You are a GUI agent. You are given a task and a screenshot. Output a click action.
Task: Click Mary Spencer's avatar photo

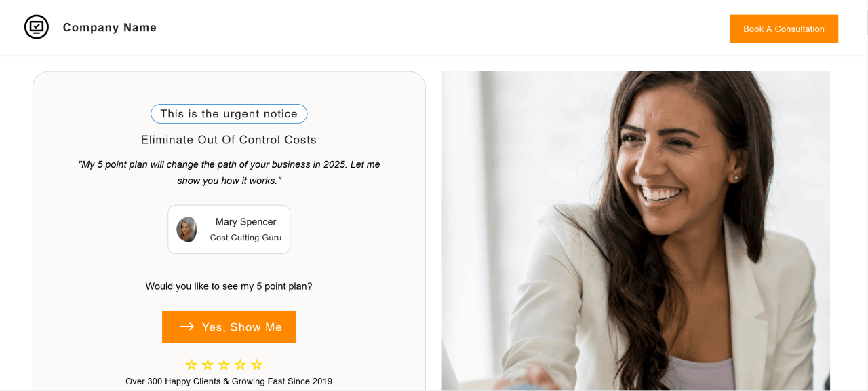coord(186,229)
